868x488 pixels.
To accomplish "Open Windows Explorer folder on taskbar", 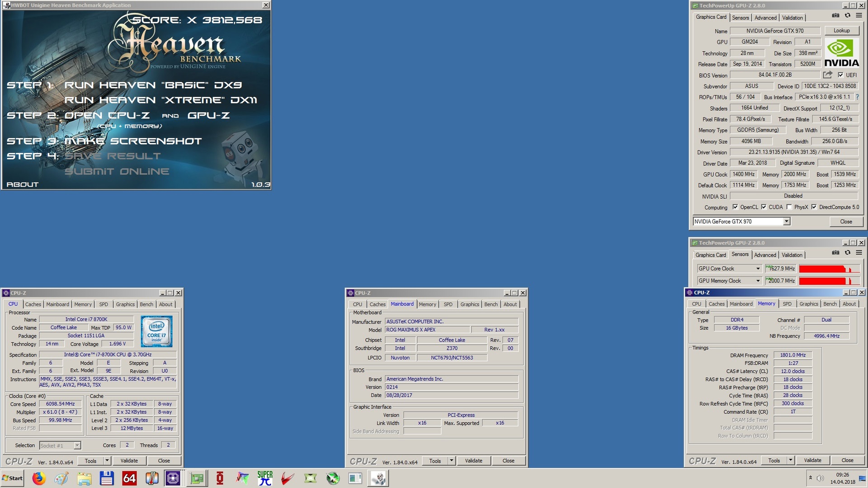I will [x=84, y=478].
